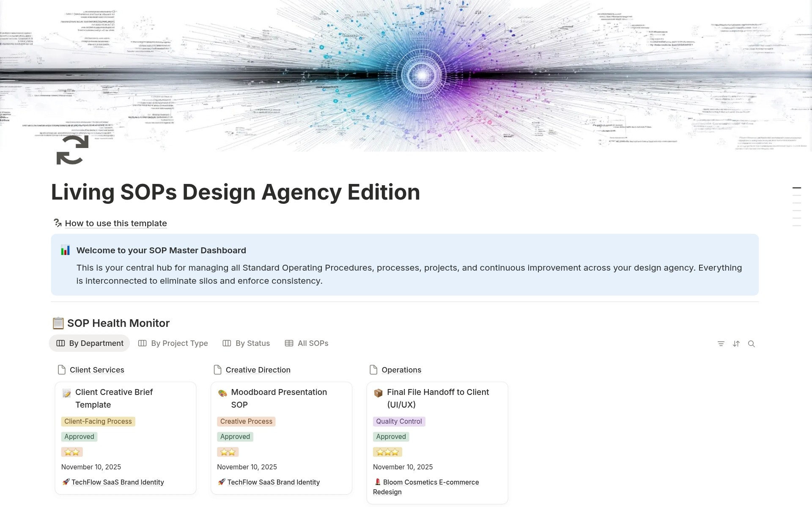Click the refresh page icon above the title
The height and width of the screenshot is (507, 812).
tap(72, 150)
